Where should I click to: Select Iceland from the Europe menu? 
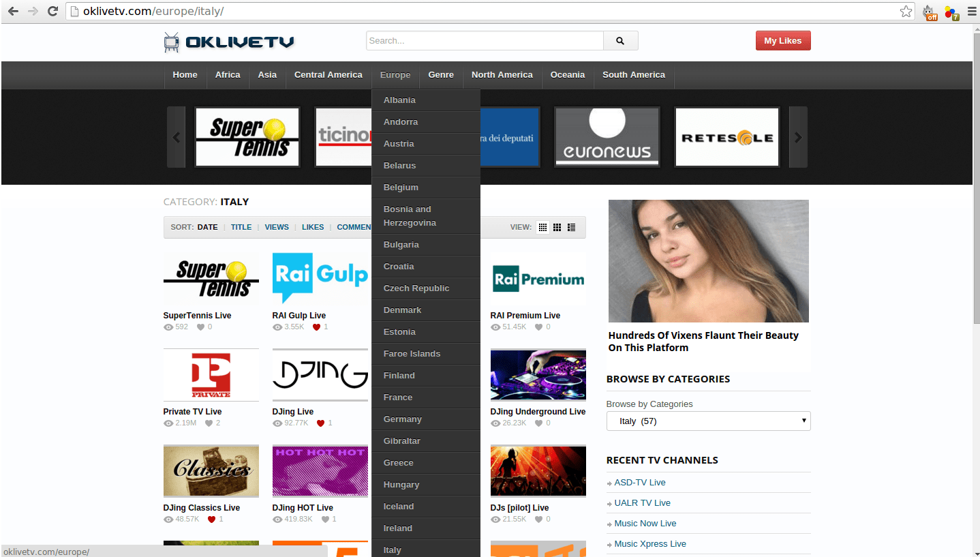(426, 507)
